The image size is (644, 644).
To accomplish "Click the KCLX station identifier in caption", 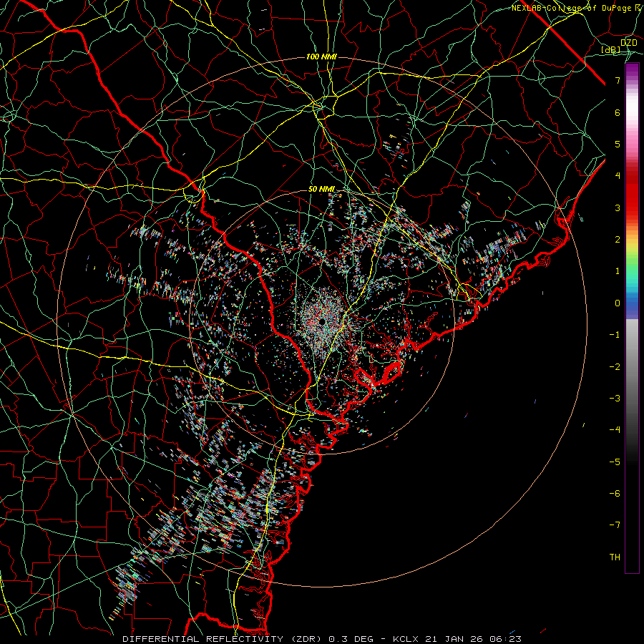I will point(406,639).
